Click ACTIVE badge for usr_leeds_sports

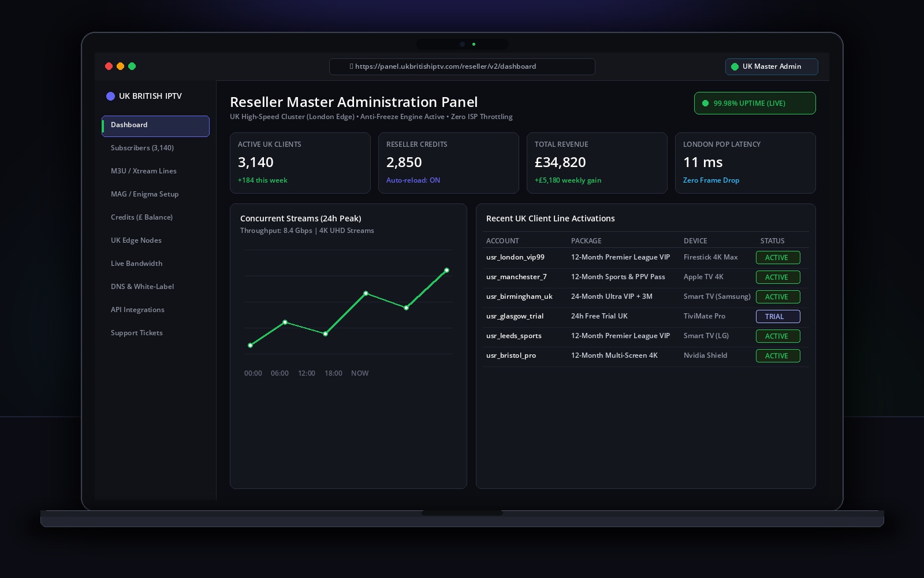click(x=778, y=336)
